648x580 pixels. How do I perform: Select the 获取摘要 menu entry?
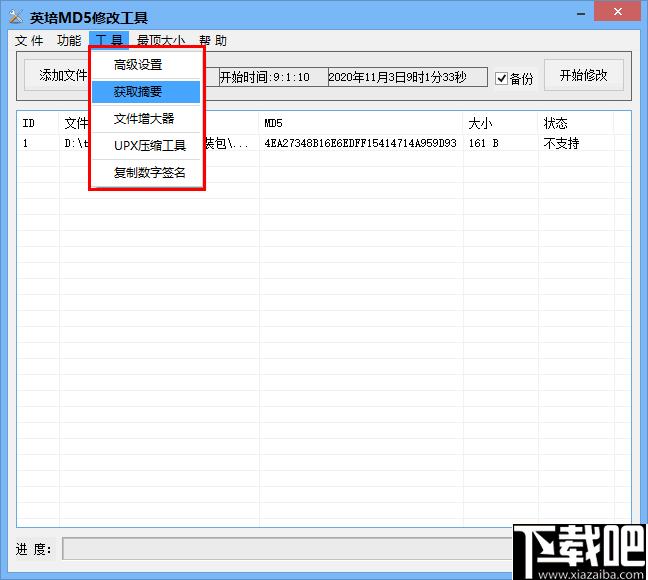click(x=146, y=92)
